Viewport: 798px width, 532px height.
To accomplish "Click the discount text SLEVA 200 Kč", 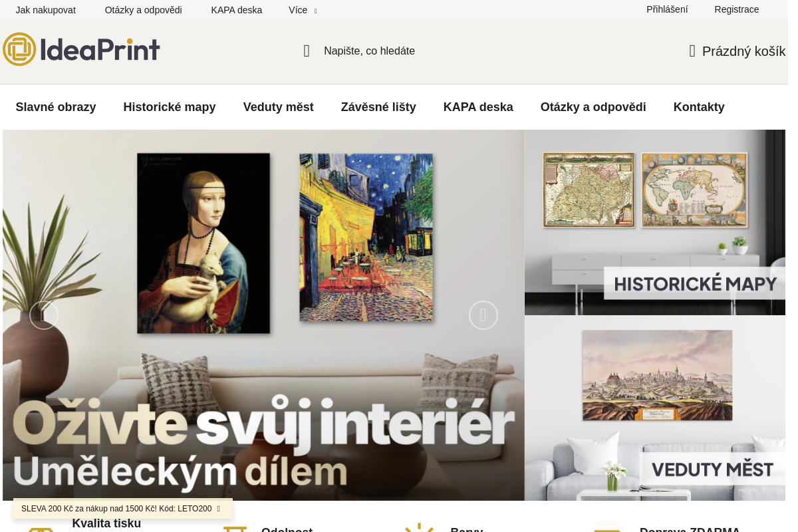I will (x=116, y=509).
